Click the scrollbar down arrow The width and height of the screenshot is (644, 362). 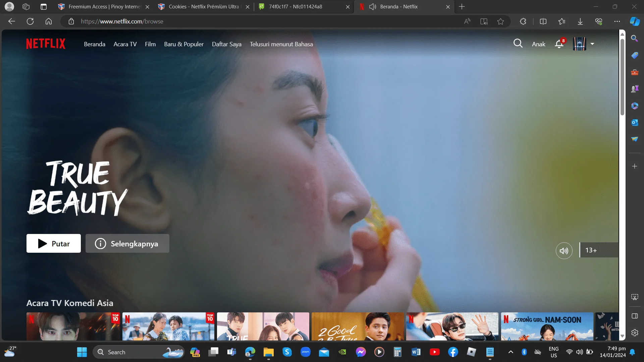[622, 336]
